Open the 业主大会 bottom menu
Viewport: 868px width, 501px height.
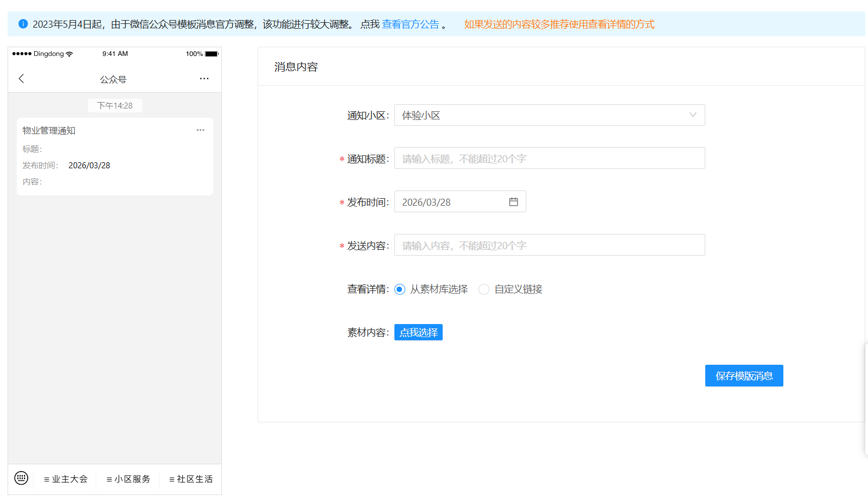pos(66,479)
